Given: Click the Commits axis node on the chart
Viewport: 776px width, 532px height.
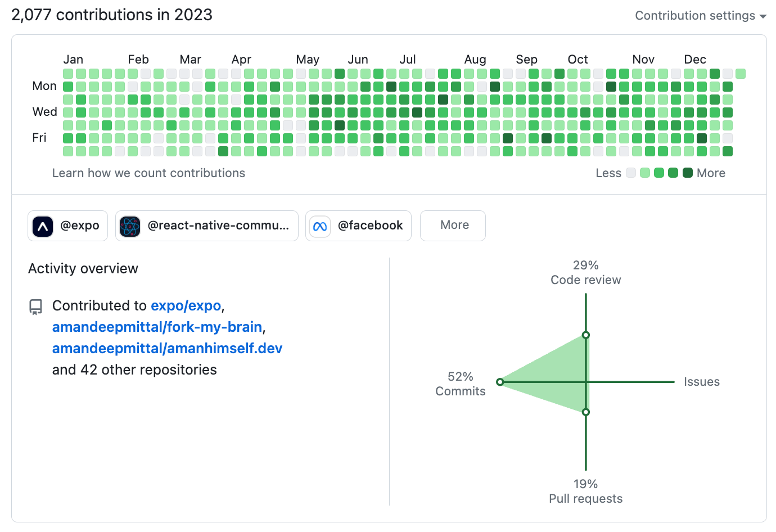Looking at the screenshot, I should (500, 382).
